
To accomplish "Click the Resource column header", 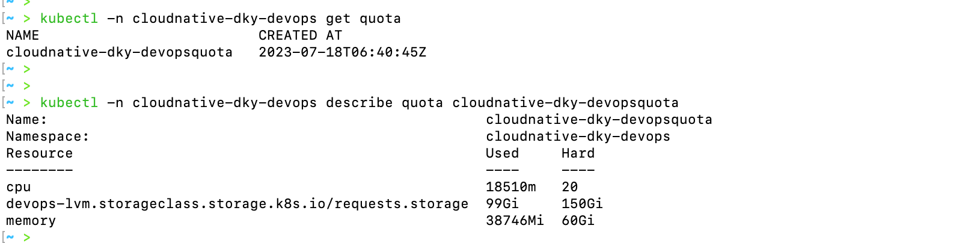I will (x=39, y=153).
